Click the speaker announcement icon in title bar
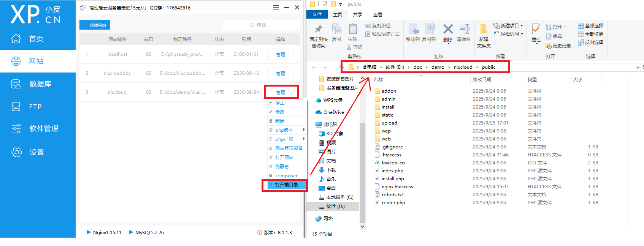Screen dimensions: 644x246 (82, 8)
